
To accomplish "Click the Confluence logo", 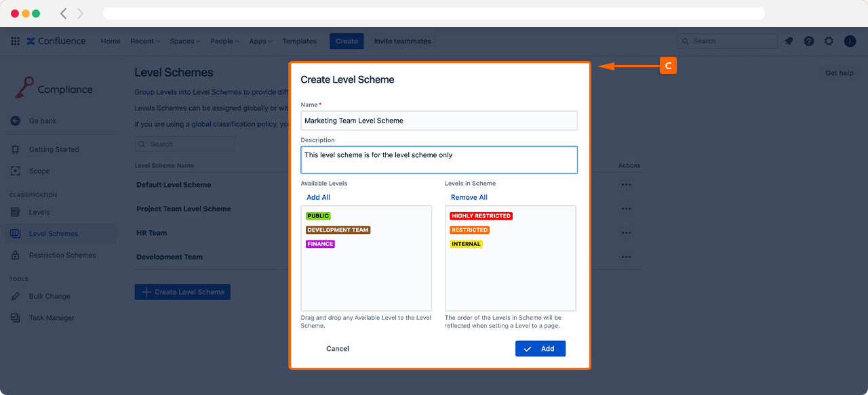I will click(56, 41).
